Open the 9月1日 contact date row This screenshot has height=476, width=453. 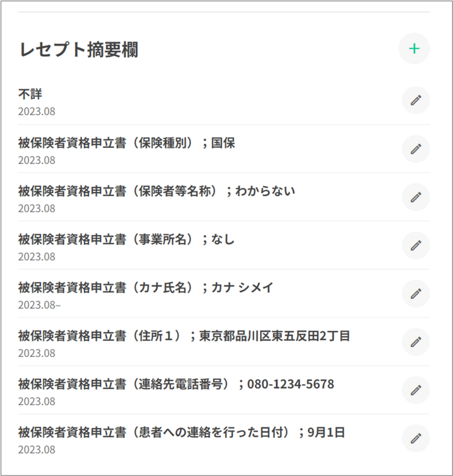tap(181, 432)
